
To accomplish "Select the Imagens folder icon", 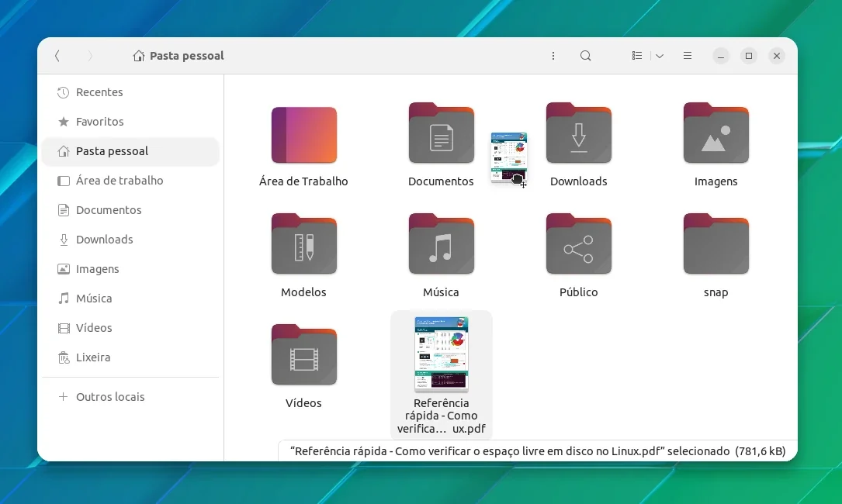I will pyautogui.click(x=716, y=133).
